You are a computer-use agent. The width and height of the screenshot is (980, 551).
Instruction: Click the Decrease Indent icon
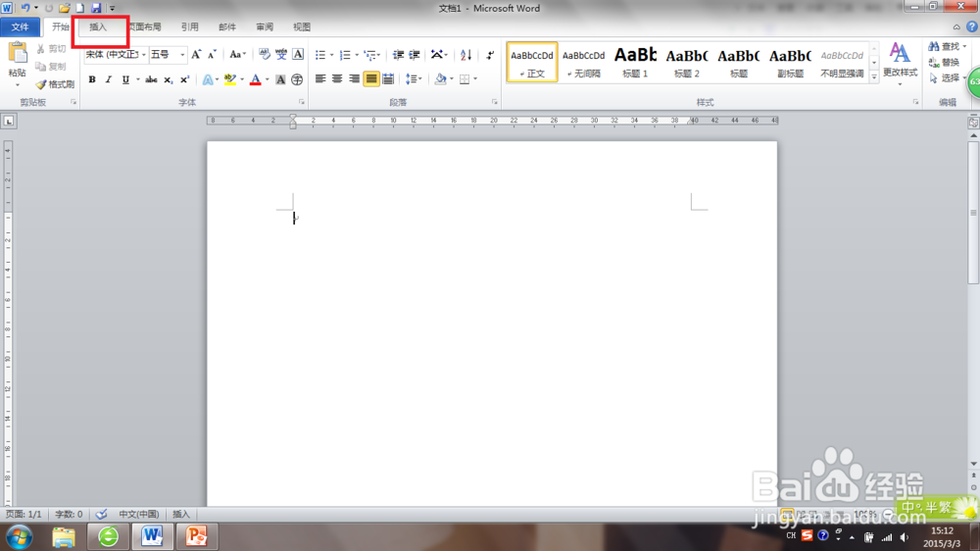coord(398,55)
